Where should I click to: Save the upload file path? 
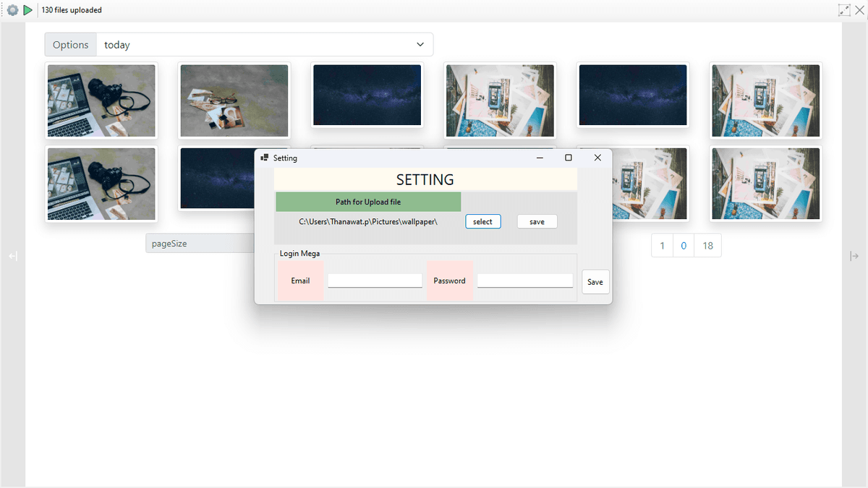pos(537,222)
